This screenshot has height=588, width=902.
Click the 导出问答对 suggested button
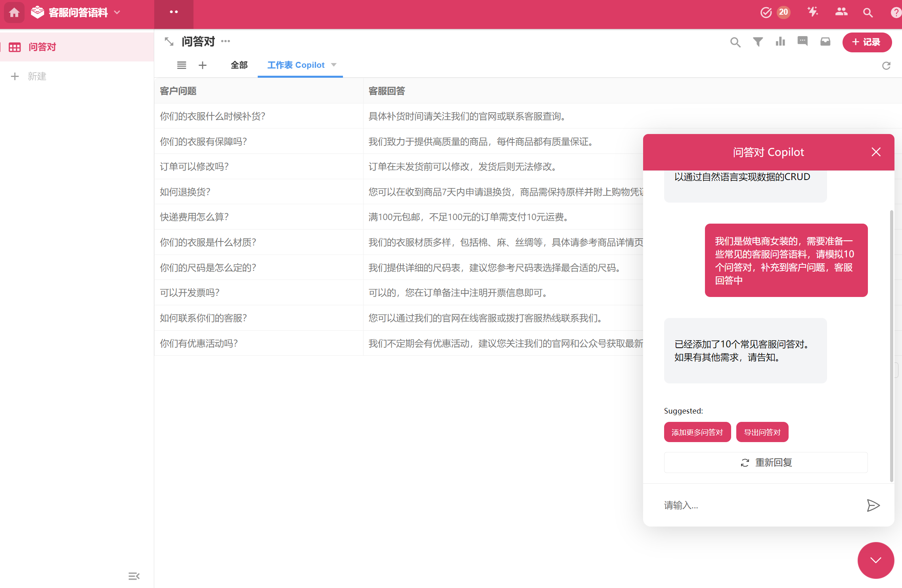(x=762, y=432)
